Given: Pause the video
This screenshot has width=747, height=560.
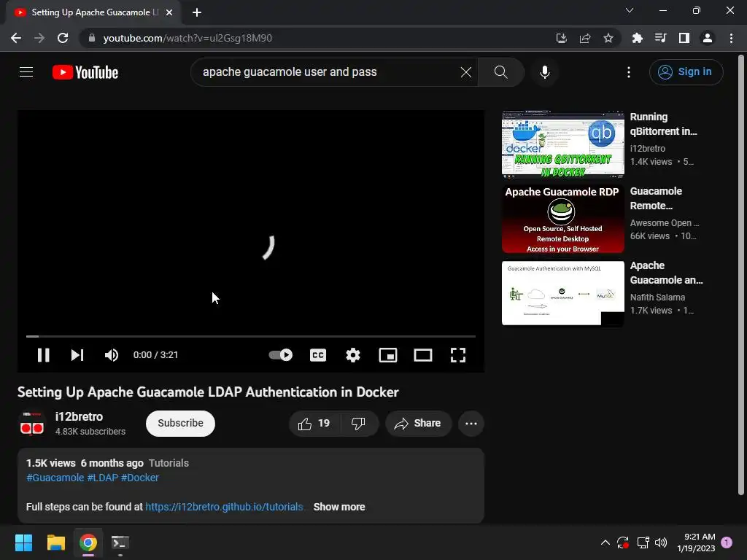Looking at the screenshot, I should (x=43, y=355).
